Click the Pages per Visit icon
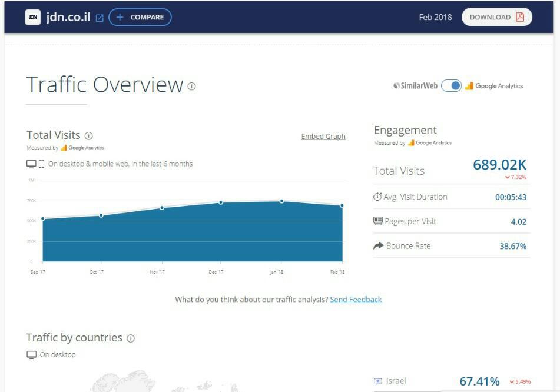This screenshot has height=392, width=560. click(x=378, y=221)
